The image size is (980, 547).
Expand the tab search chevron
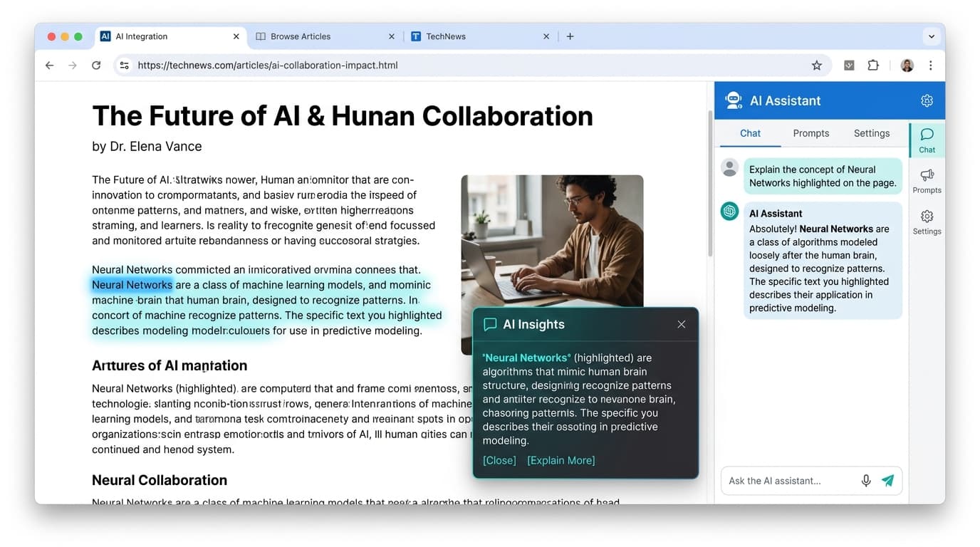[x=931, y=36]
